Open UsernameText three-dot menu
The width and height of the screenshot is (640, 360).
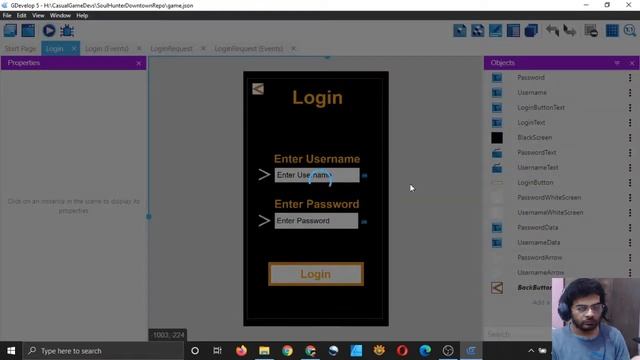pos(630,168)
